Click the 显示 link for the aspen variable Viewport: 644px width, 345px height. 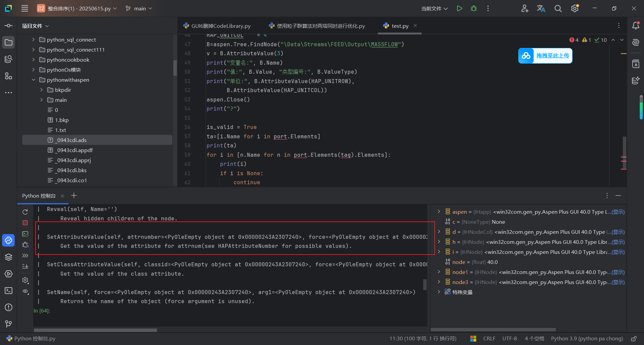(618, 212)
